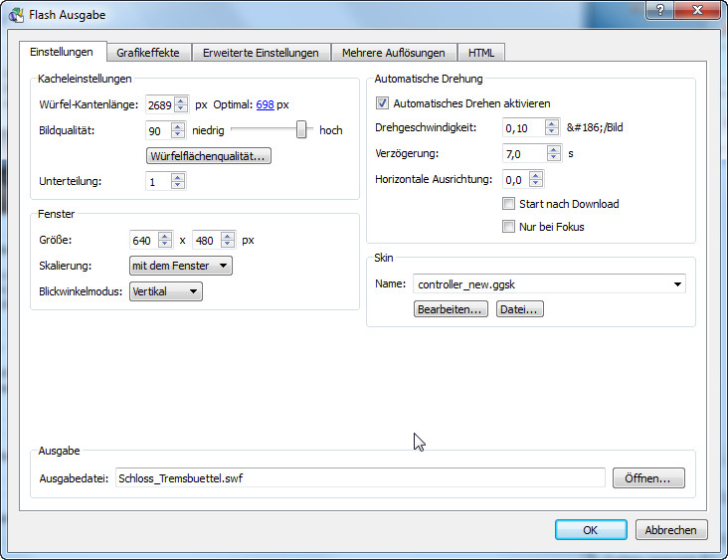Screen dimensions: 728x560
Task: Switch to the Grafikeffekte tab
Action: pos(147,53)
